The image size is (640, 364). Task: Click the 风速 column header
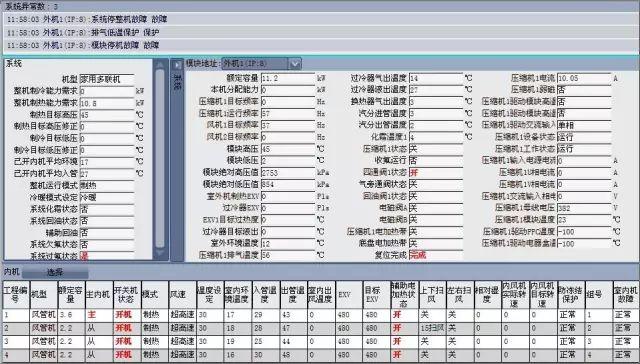[182, 294]
